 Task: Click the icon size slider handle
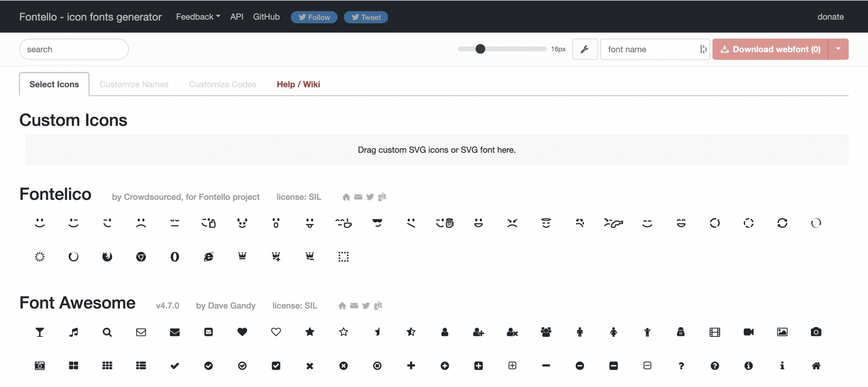480,49
